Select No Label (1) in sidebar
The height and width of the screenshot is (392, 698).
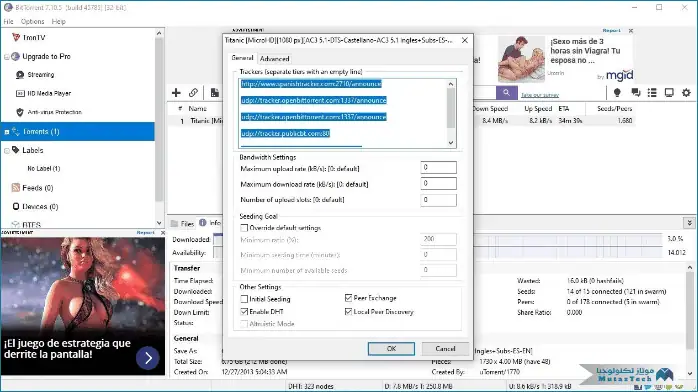click(x=44, y=169)
